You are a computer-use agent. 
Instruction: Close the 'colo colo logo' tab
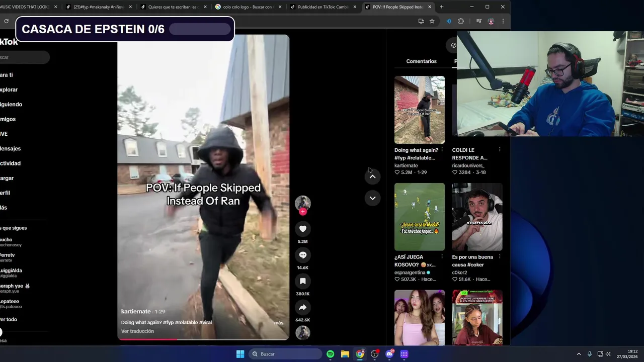[280, 7]
